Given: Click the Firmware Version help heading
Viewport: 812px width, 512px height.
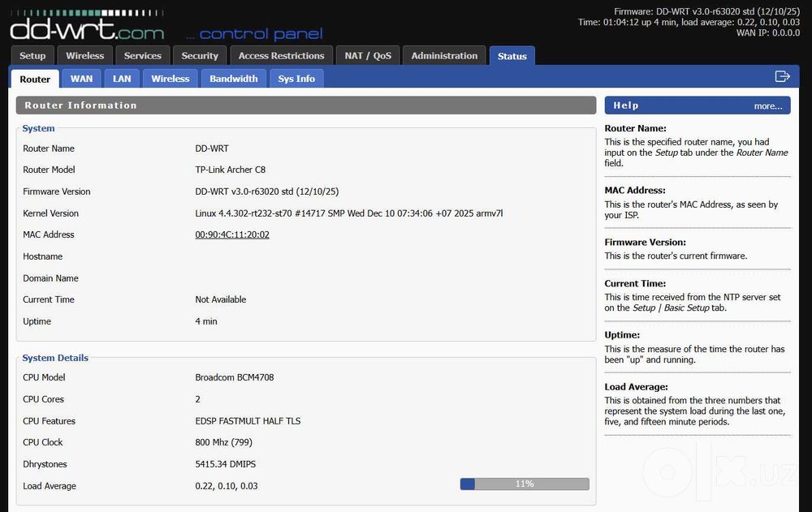Looking at the screenshot, I should pyautogui.click(x=646, y=242).
